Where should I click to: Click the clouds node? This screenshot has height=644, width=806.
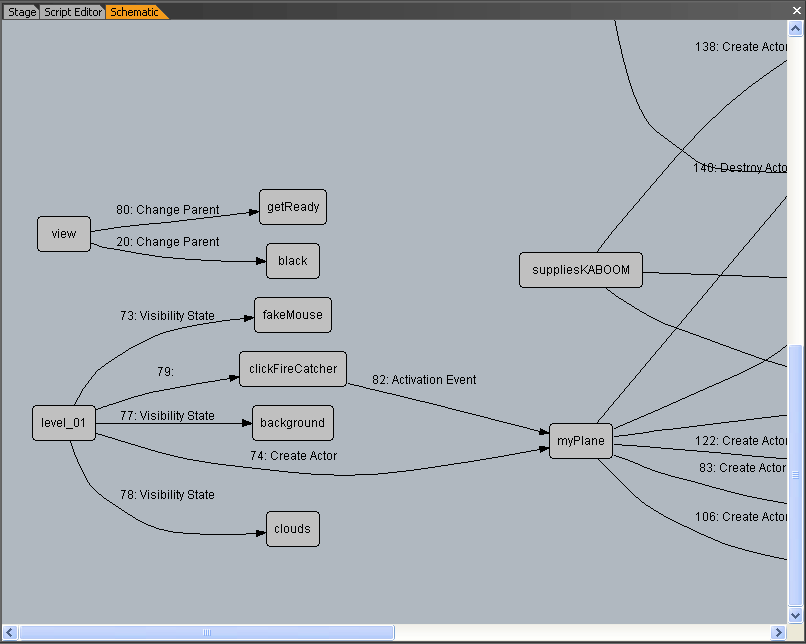(x=293, y=529)
